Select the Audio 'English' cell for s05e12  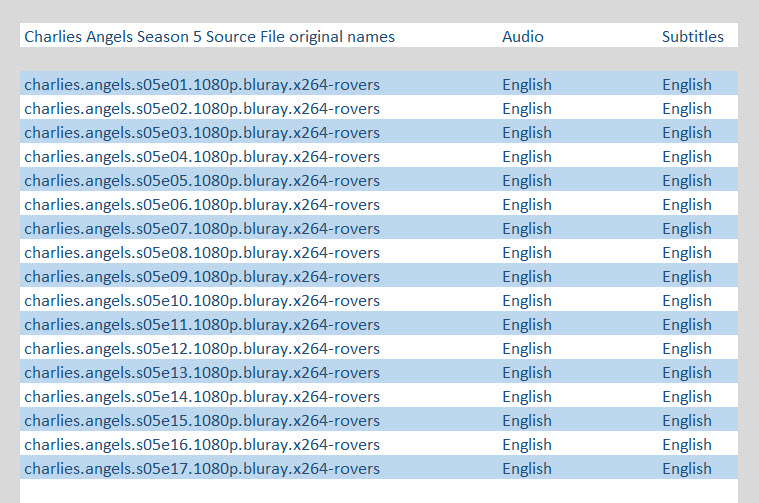(x=527, y=349)
